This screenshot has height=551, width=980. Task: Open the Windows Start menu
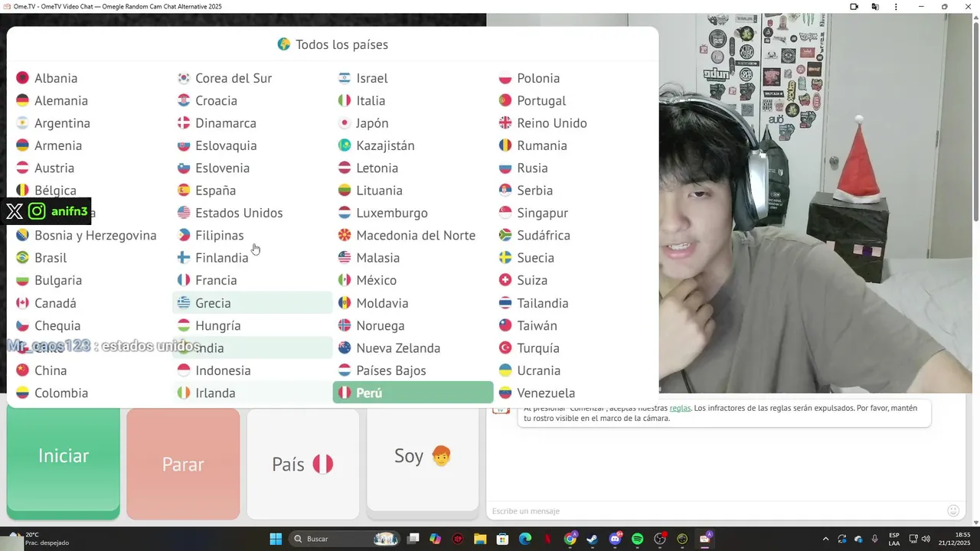coord(276,539)
